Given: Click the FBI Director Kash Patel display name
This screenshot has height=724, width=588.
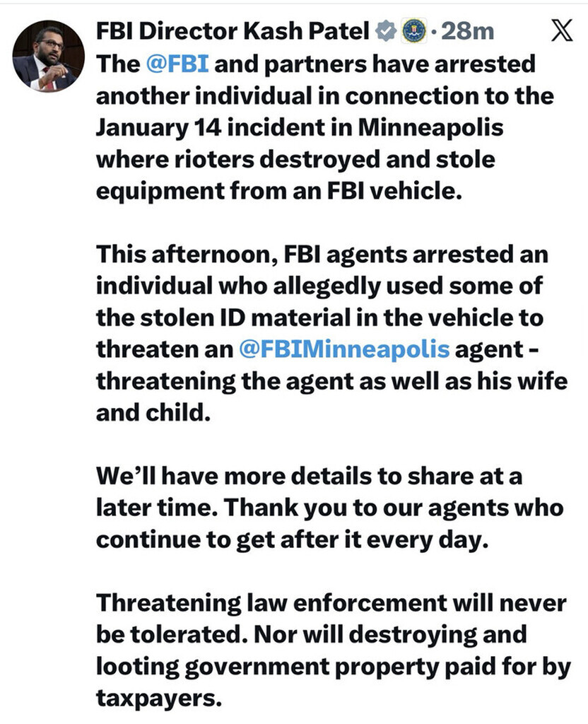Looking at the screenshot, I should click(233, 32).
